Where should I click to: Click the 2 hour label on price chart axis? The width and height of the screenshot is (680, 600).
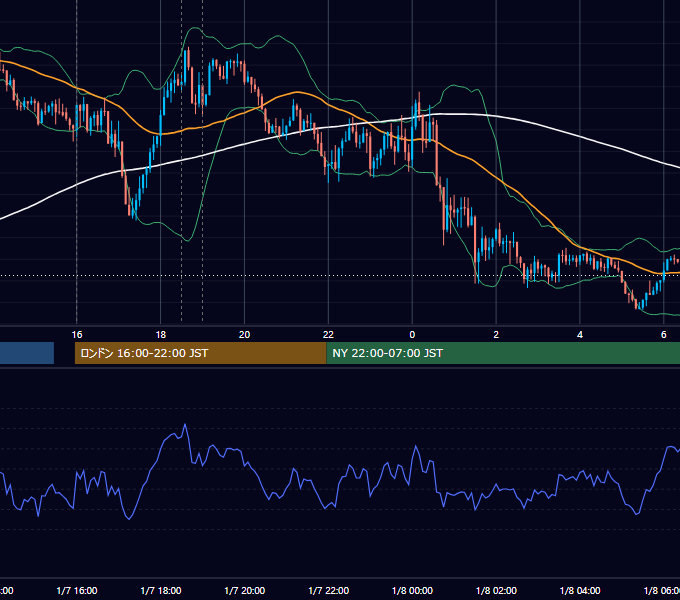pyautogui.click(x=496, y=334)
